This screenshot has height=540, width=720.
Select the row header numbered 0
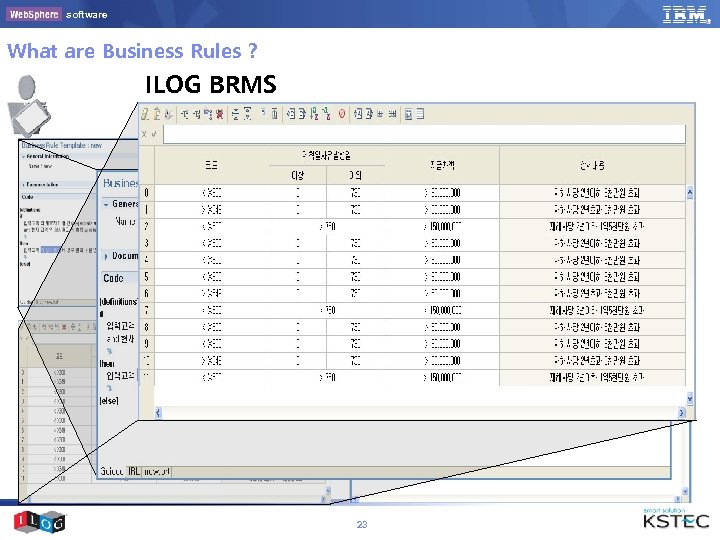point(146,193)
